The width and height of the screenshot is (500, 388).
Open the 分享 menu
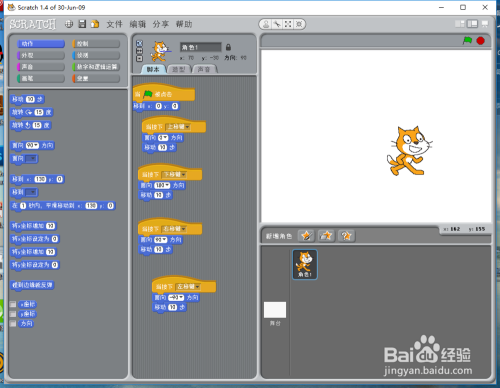(x=161, y=24)
